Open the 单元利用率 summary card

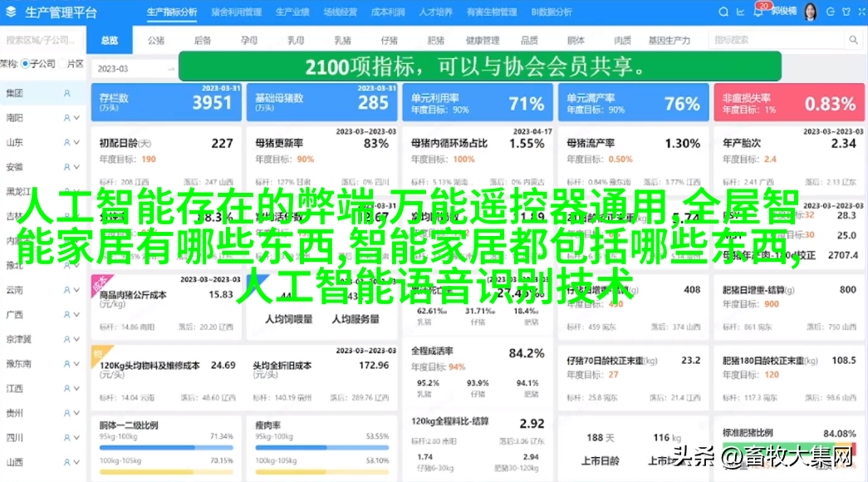tap(478, 102)
